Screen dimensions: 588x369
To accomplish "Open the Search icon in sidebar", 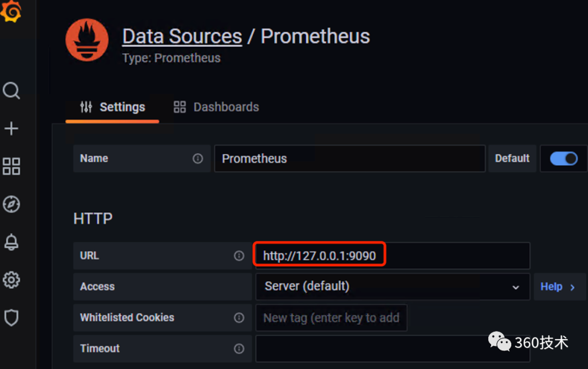I will coord(11,91).
